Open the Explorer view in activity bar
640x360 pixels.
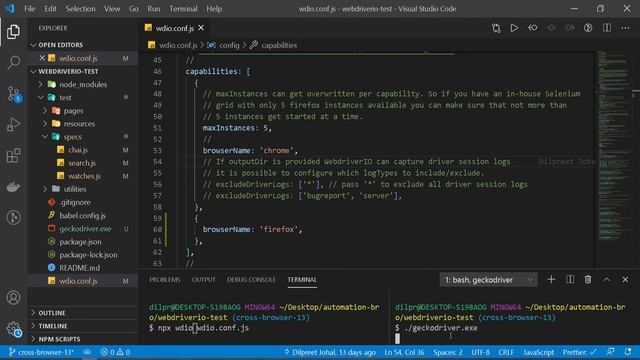pos(13,31)
